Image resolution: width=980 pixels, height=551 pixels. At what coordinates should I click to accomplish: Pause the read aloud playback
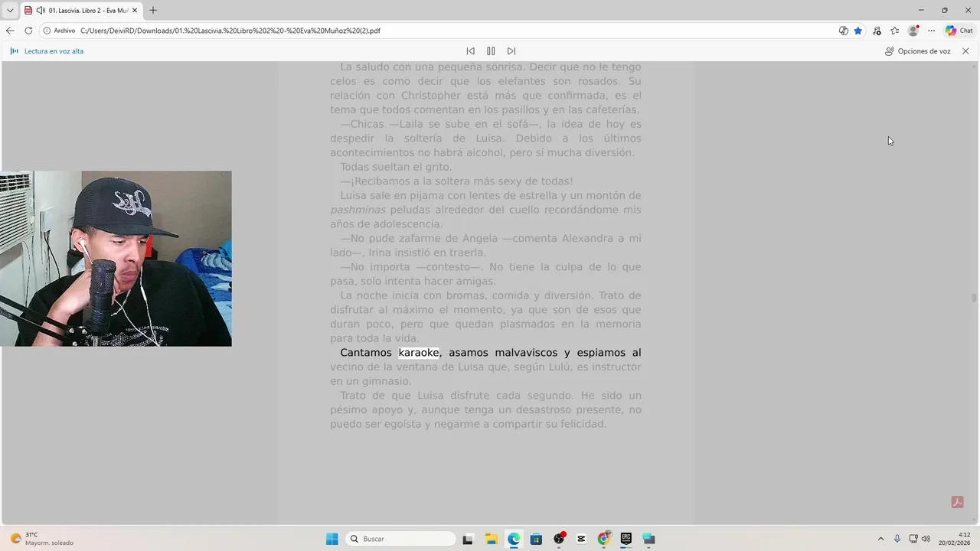point(491,51)
